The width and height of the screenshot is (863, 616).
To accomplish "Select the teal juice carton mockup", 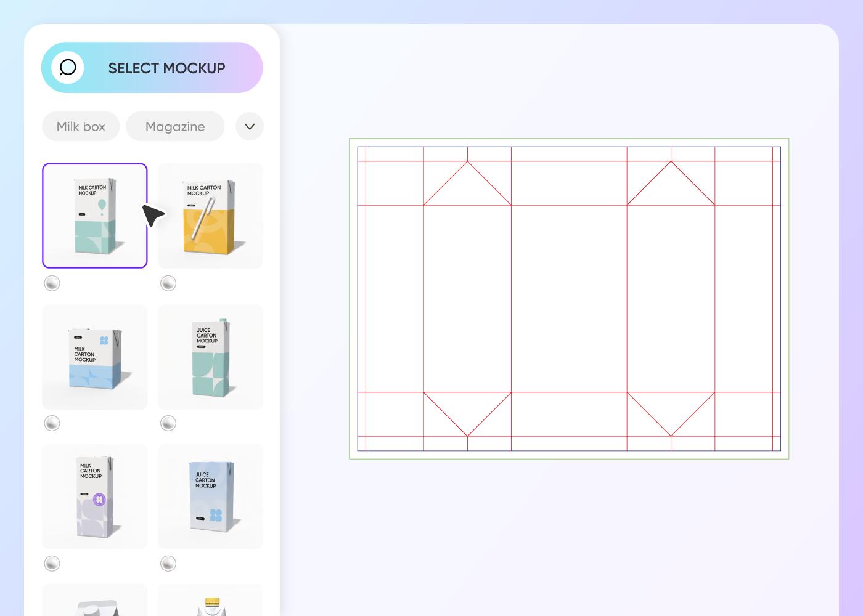I will pos(210,357).
